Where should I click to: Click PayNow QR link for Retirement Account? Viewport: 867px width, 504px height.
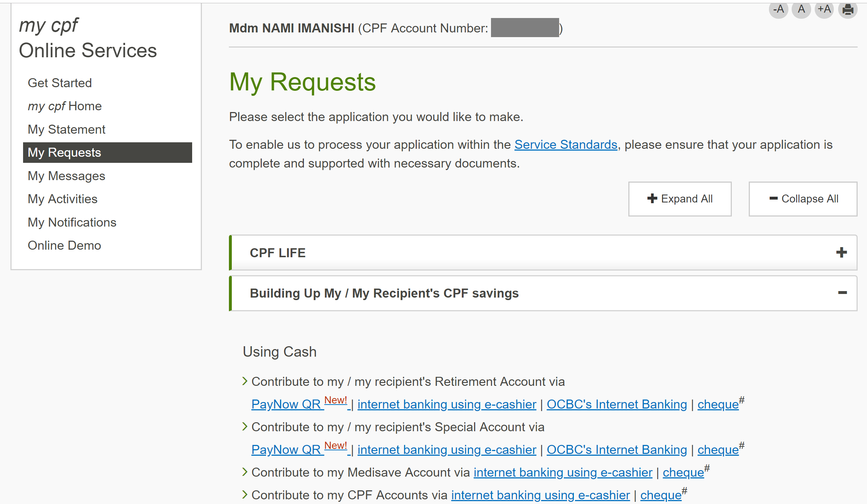[x=286, y=405]
